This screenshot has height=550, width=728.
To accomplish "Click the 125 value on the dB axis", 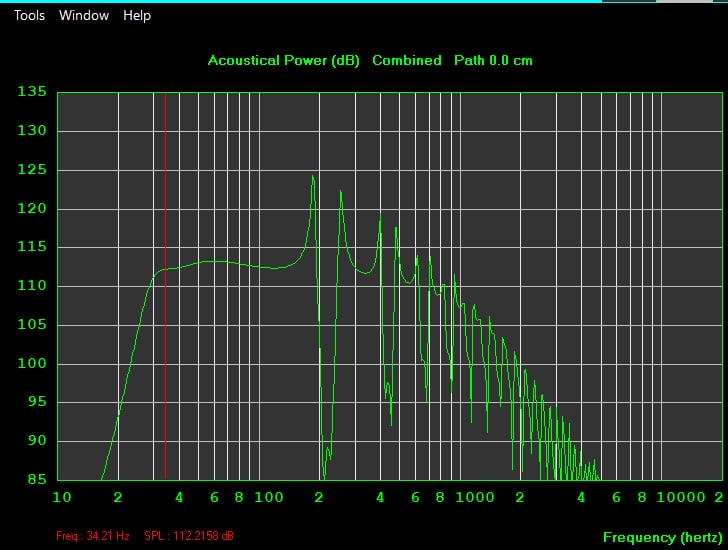I will [32, 169].
